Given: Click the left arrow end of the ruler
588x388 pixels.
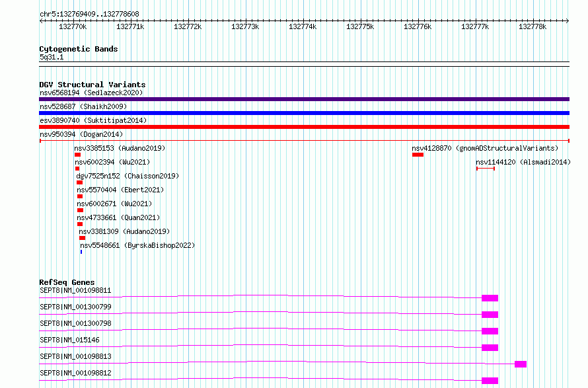Looking at the screenshot, I should pyautogui.click(x=41, y=21).
